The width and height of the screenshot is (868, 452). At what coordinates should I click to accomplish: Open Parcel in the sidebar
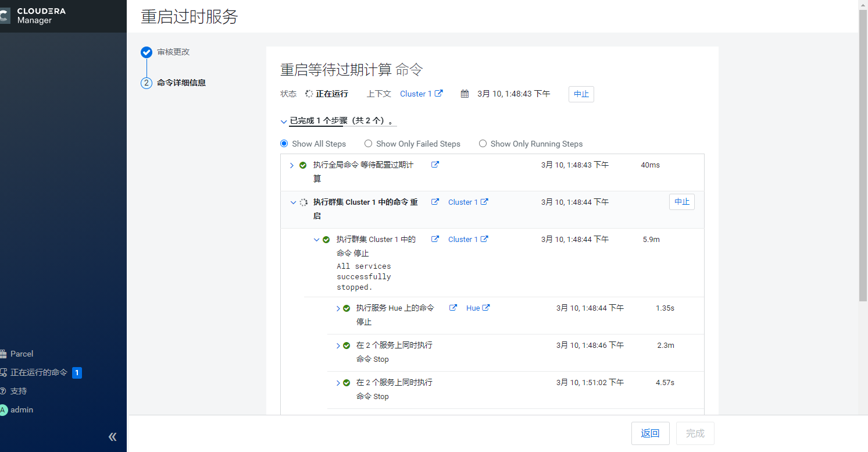(x=22, y=354)
